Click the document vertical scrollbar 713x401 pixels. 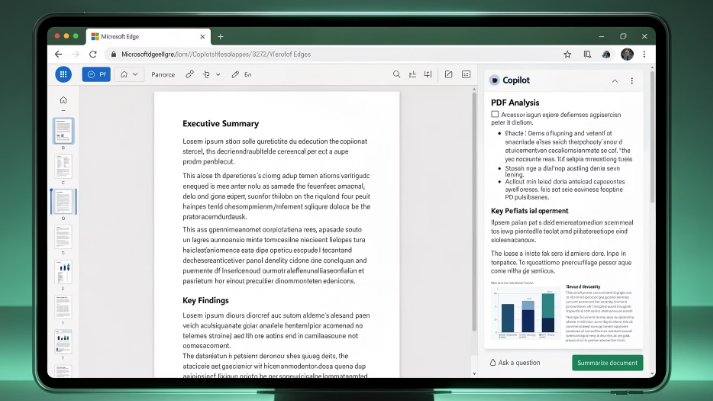click(x=474, y=214)
